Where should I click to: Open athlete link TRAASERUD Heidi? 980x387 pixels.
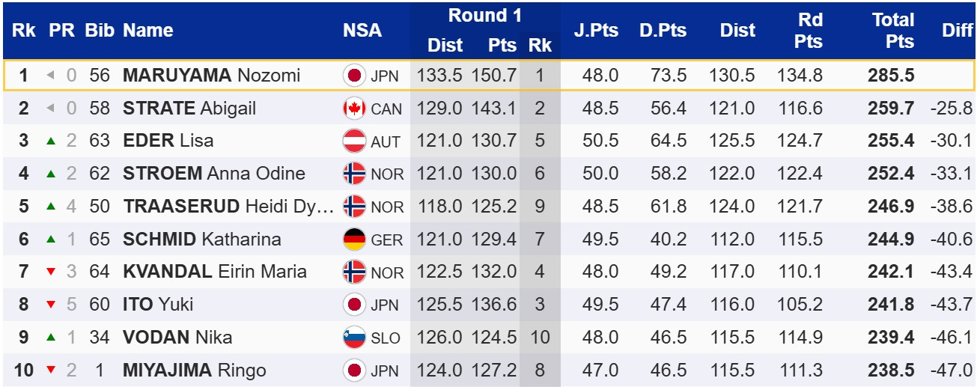[x=228, y=207]
